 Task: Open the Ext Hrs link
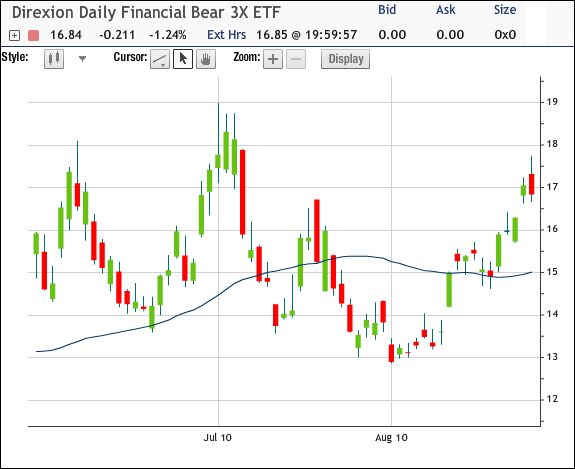pyautogui.click(x=226, y=35)
